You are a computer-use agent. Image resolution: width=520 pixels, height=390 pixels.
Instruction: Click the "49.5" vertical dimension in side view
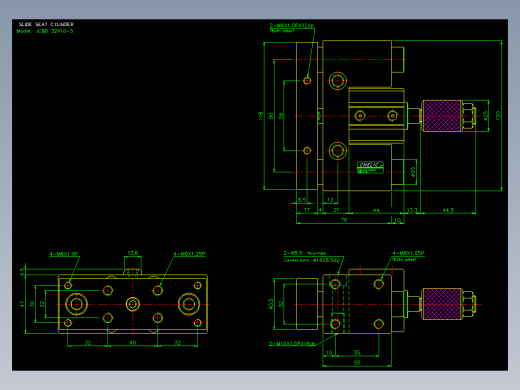click(271, 304)
